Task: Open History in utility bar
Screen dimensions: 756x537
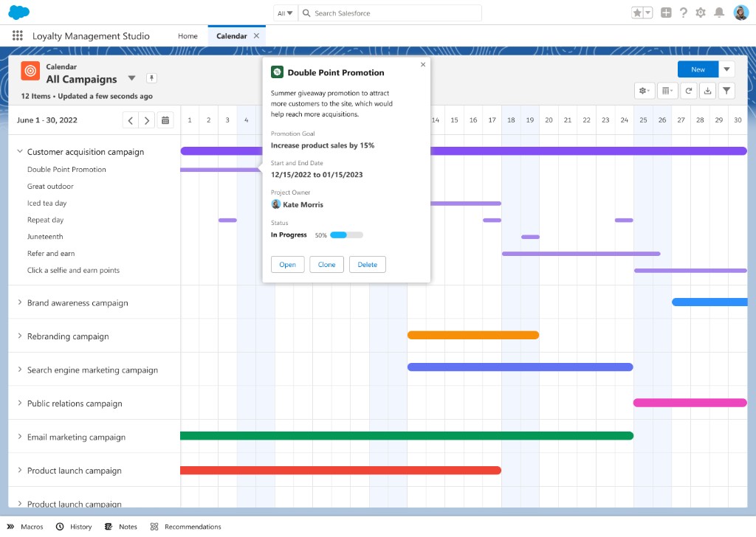Action: pos(74,527)
